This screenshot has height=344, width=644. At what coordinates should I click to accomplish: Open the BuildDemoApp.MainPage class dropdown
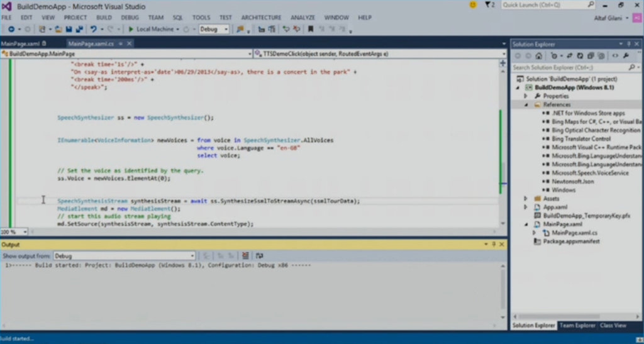coord(126,54)
